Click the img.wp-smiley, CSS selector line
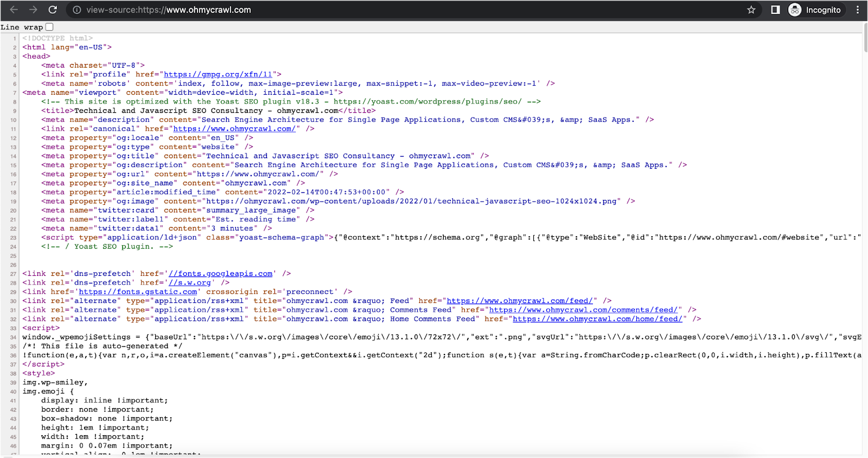868x458 pixels. 55,382
